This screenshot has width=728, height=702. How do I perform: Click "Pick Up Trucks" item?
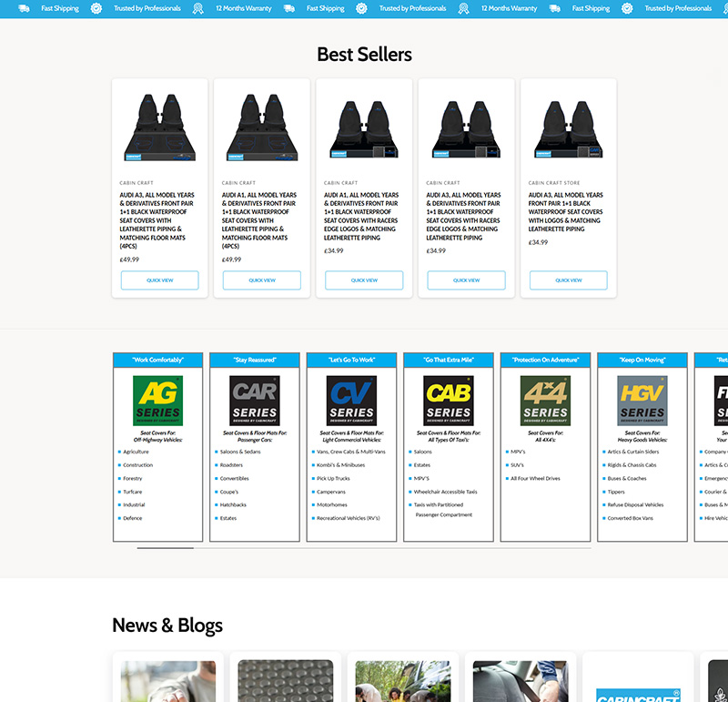pos(333,479)
